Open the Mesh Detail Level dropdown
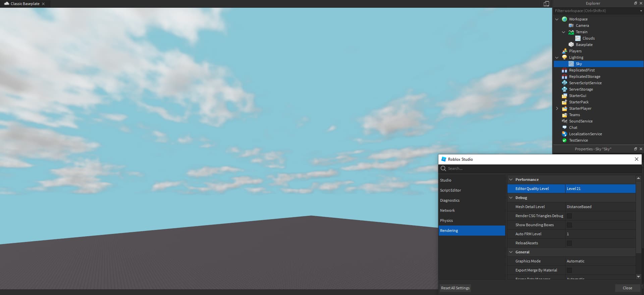Viewport: 644px width, 295px height. pyautogui.click(x=600, y=207)
